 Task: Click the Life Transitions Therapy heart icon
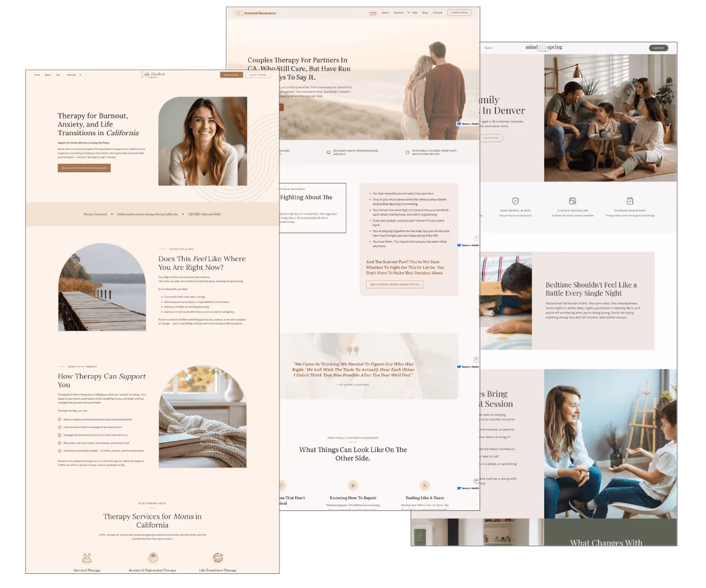pyautogui.click(x=218, y=558)
